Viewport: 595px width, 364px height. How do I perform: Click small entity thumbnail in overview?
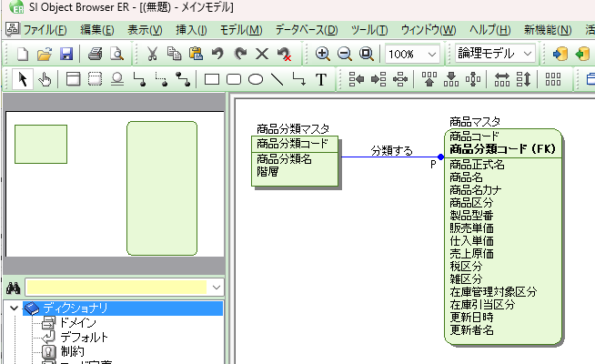click(41, 144)
